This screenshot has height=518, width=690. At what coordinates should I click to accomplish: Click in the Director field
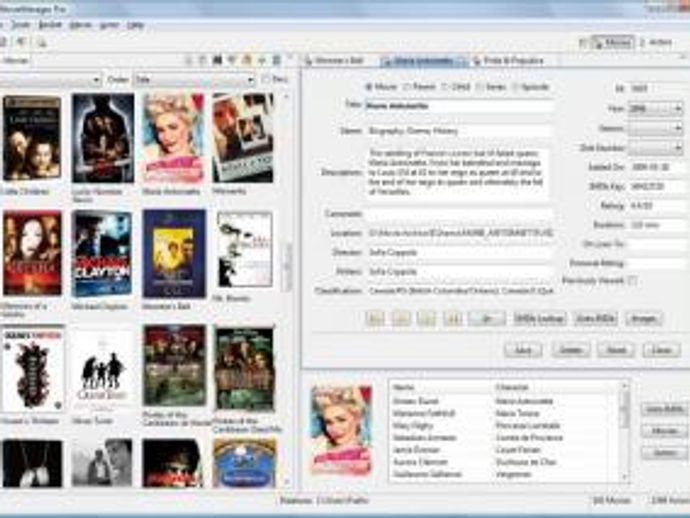tap(459, 253)
